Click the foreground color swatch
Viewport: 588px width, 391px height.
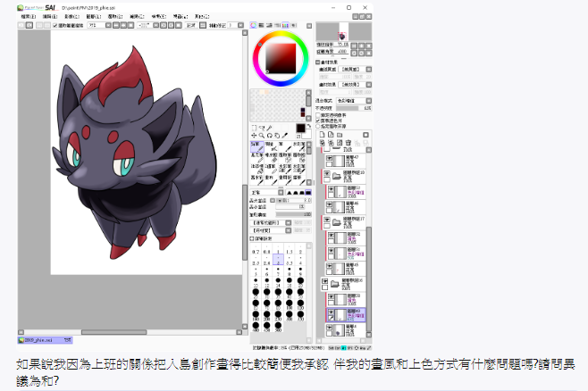[x=300, y=128]
